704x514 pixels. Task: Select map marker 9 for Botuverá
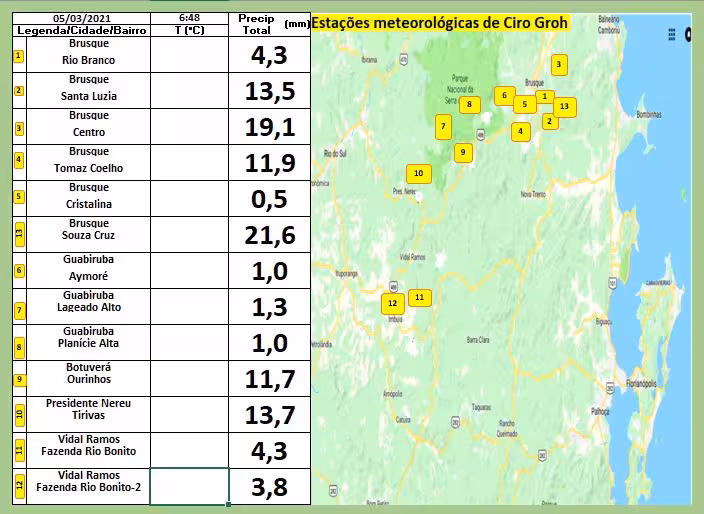[x=461, y=153]
